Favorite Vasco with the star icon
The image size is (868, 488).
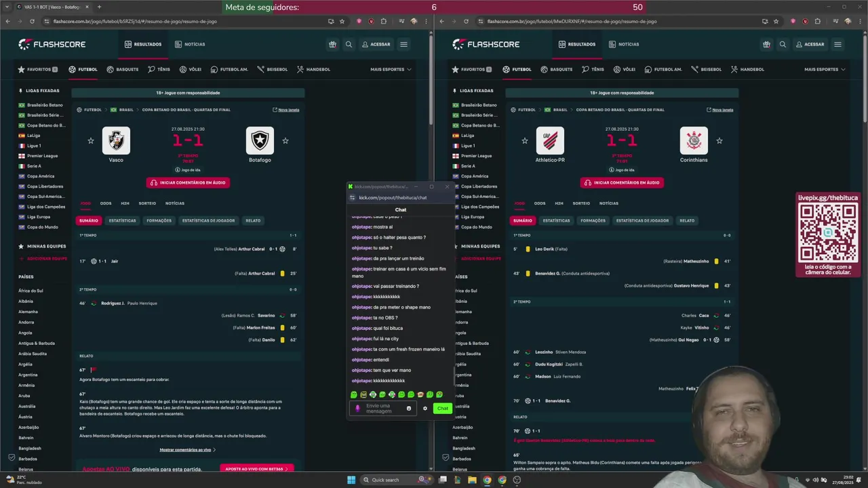tap(91, 141)
